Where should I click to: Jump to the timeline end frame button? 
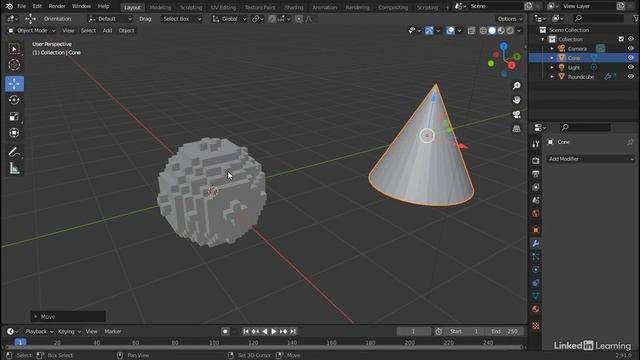tap(293, 331)
